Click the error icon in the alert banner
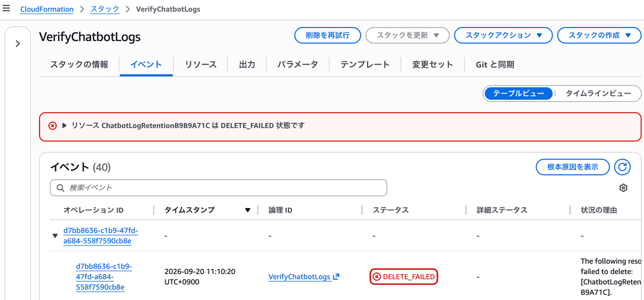644x300 pixels. tap(53, 126)
